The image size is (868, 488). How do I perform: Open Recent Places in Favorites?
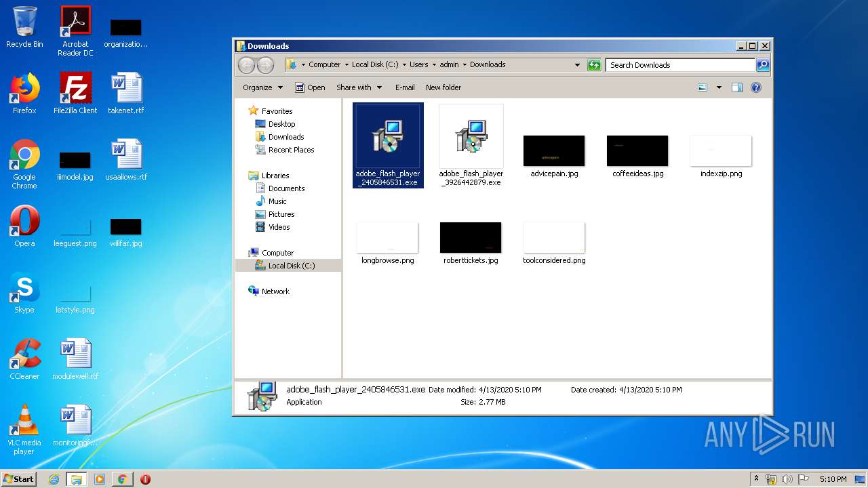[285, 150]
